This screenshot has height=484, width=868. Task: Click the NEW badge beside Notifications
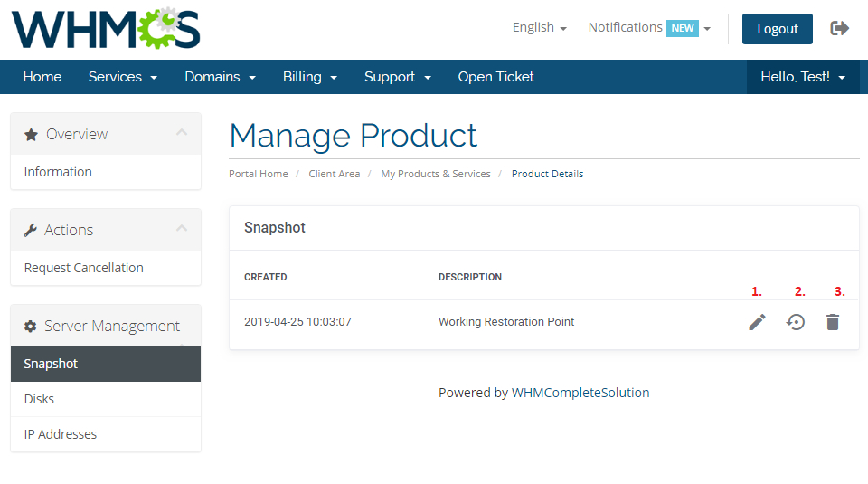click(682, 28)
